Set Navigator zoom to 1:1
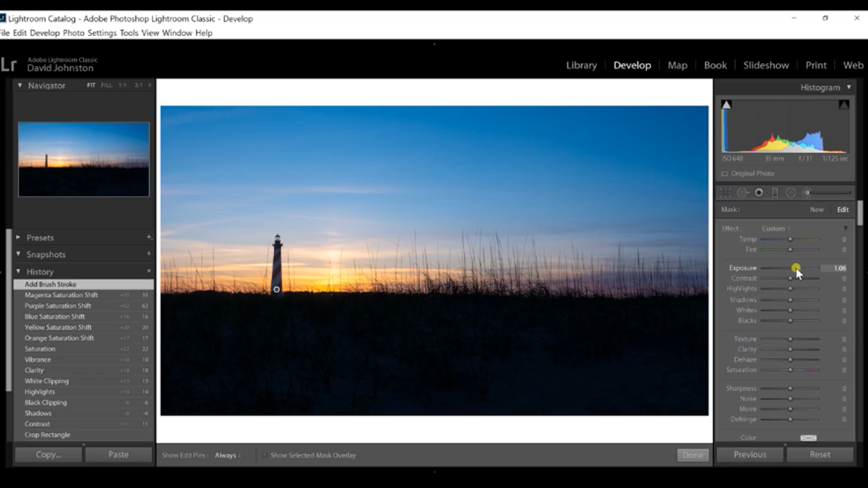Screen dimensions: 868x488 (123, 85)
